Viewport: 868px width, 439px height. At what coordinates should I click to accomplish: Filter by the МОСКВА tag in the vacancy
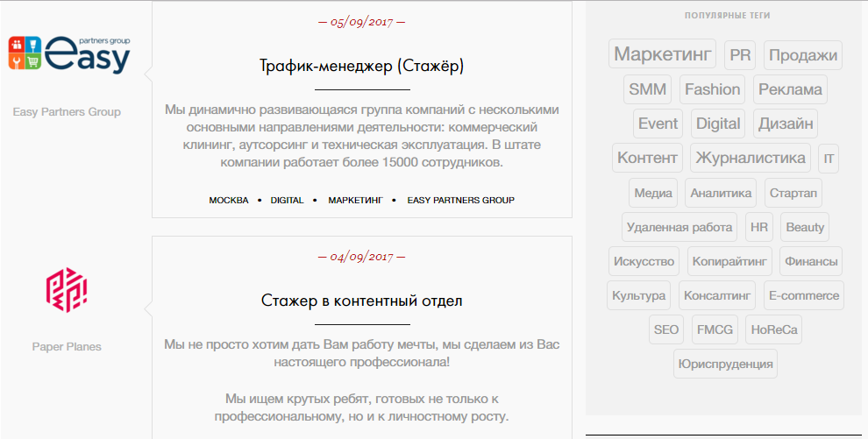229,200
